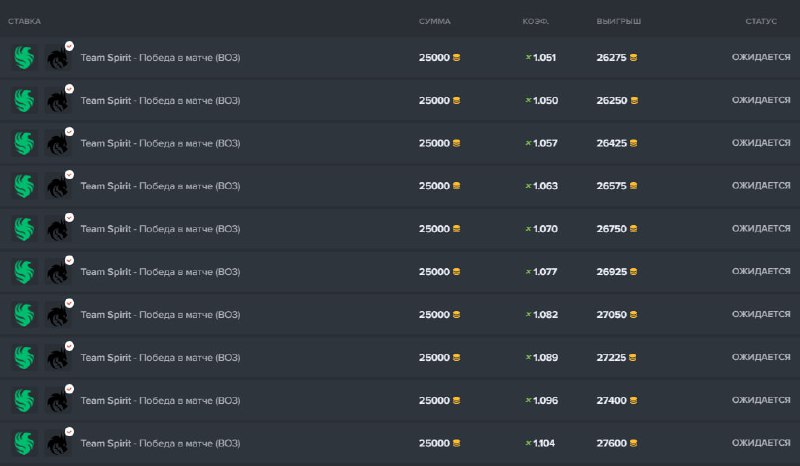Click the Team Spirit dragon logo in the 1.089 row
This screenshot has width=800, height=466.
(58, 358)
